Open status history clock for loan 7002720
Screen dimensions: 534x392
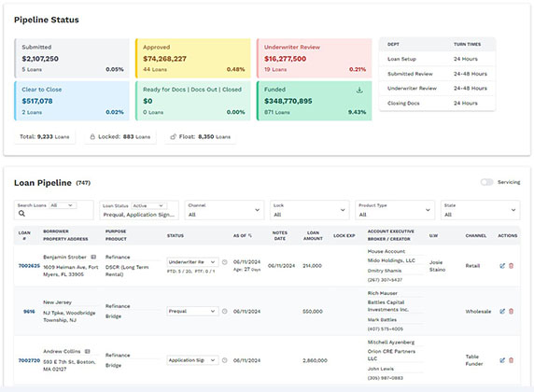(x=224, y=360)
